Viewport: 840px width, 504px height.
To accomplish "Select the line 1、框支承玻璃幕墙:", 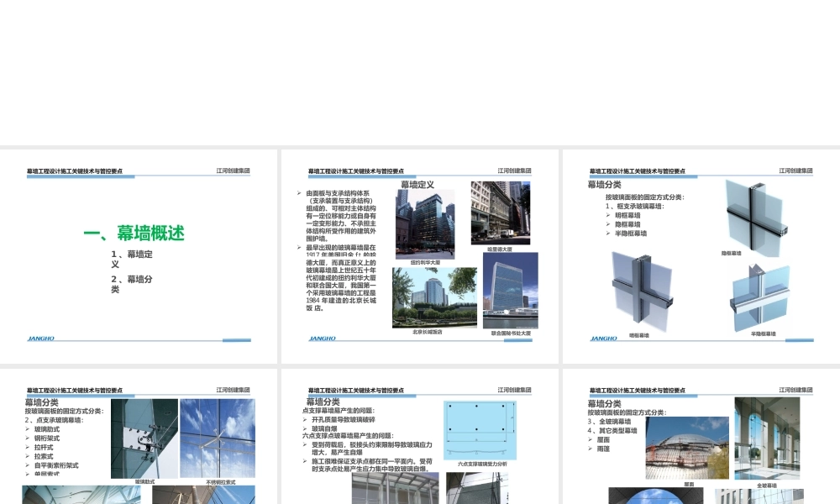I will (x=635, y=206).
